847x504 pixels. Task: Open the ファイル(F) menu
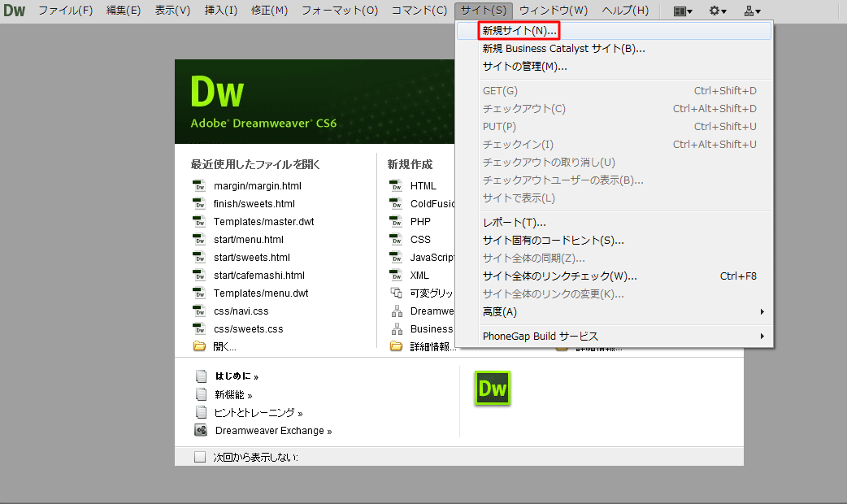[x=65, y=11]
